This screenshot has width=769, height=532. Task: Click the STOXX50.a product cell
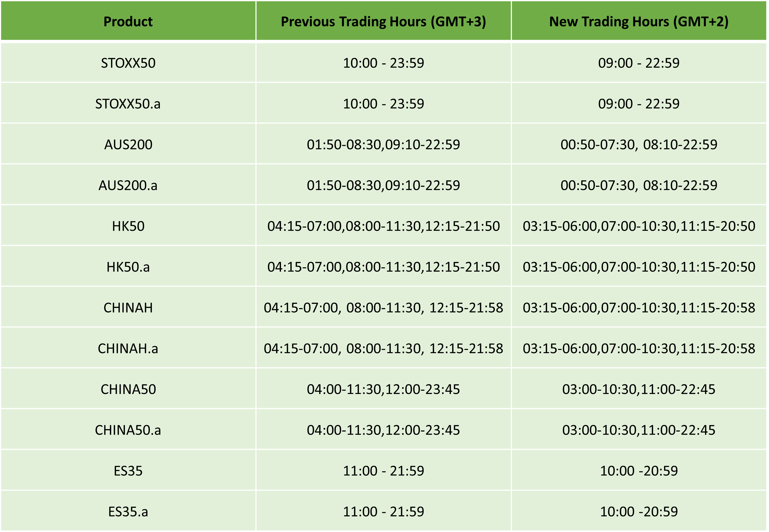tap(128, 104)
